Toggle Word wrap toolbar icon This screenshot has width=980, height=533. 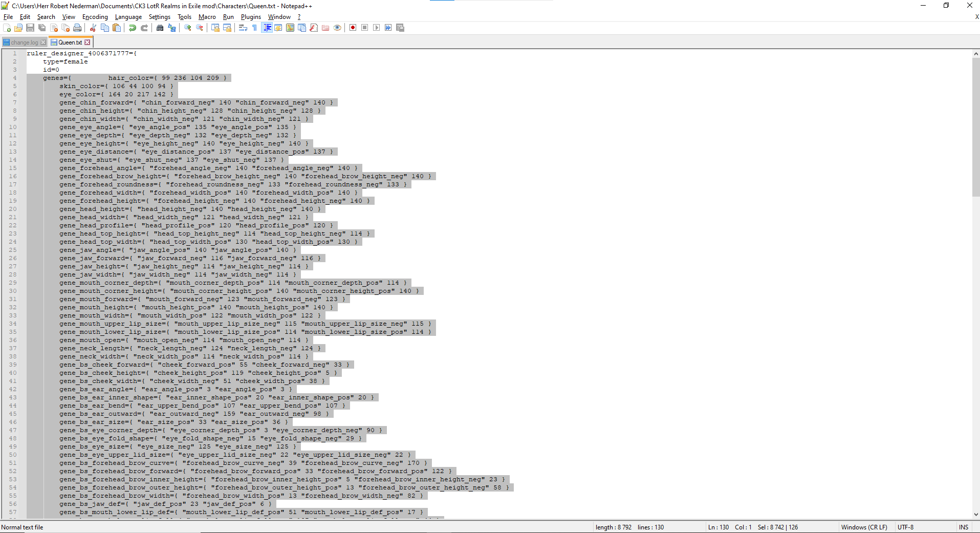coord(243,28)
